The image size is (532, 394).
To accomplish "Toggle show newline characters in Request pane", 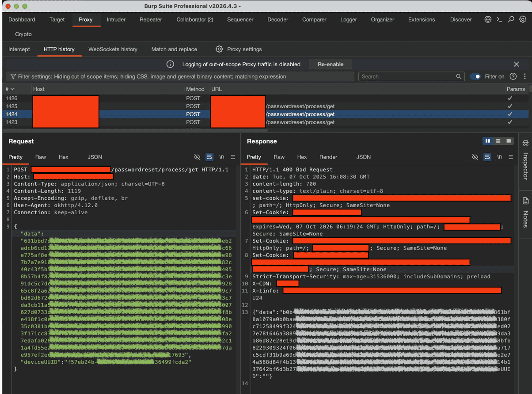I will (221, 157).
